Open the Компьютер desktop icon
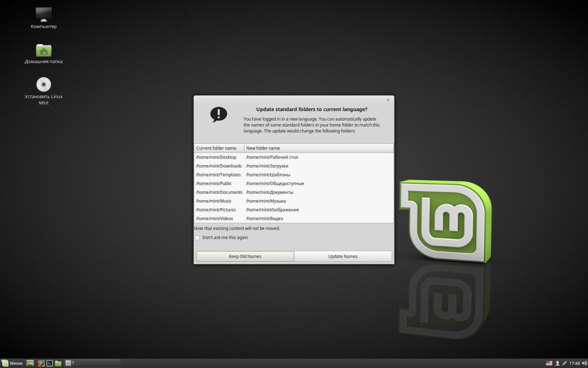Image resolution: width=588 pixels, height=368 pixels. (x=44, y=15)
